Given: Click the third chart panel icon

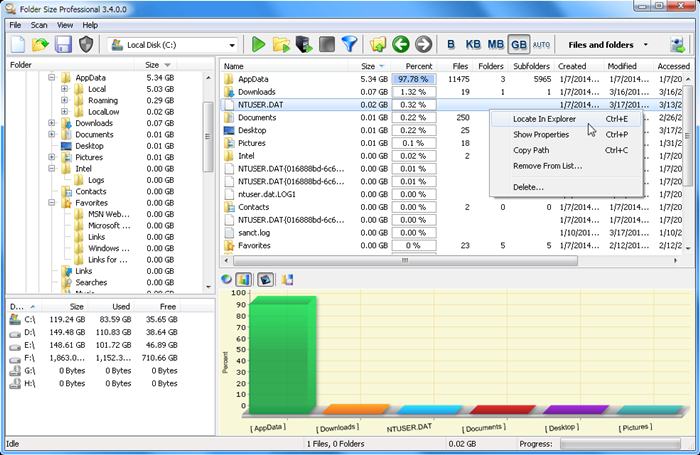Looking at the screenshot, I should 266,280.
